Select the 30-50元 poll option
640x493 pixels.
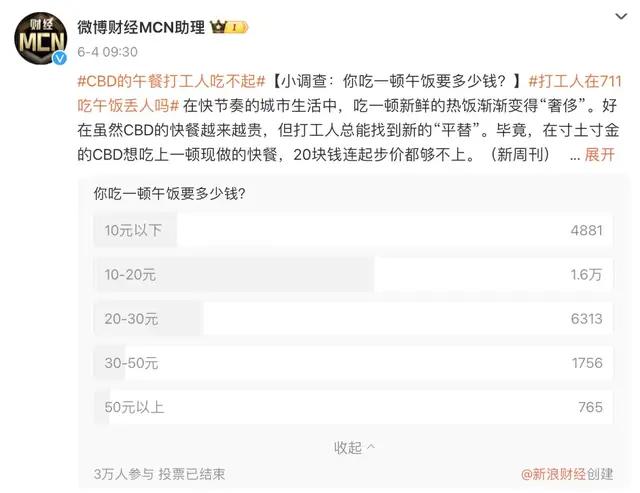(x=353, y=362)
